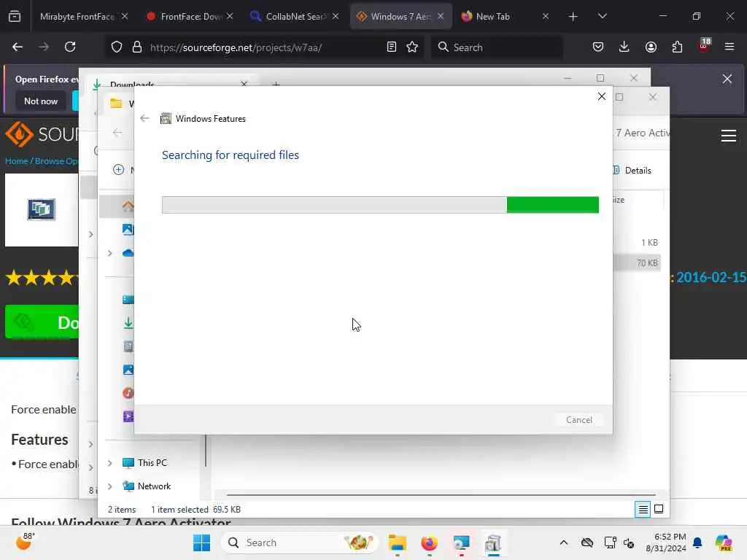This screenshot has height=560, width=747.
Task: Click the Windows Features progress bar
Action: [x=380, y=205]
